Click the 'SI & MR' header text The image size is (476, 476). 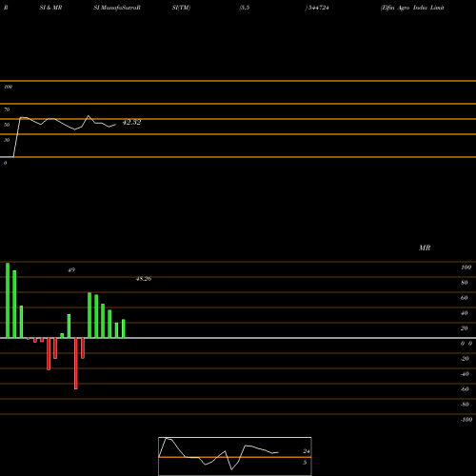click(50, 8)
